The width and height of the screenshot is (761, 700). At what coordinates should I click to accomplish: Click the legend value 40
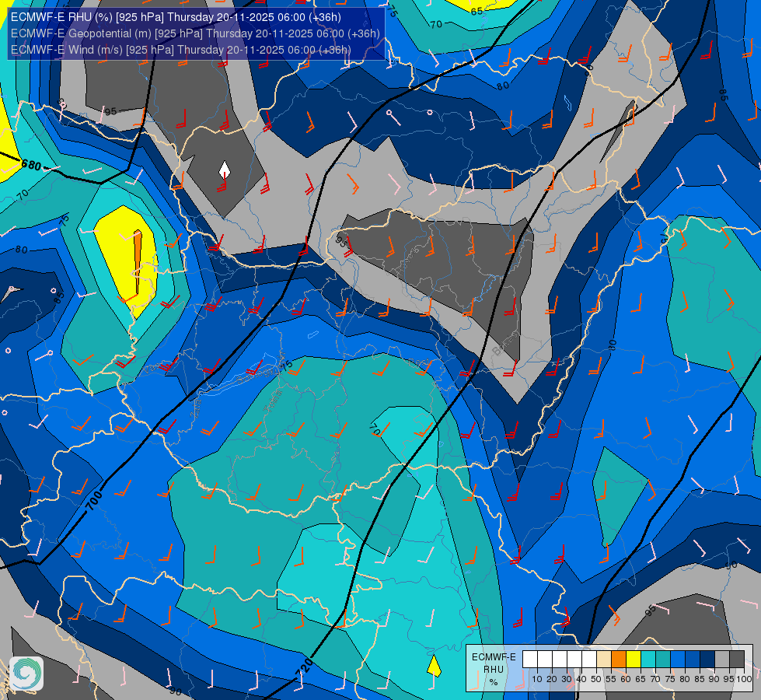pos(581,679)
